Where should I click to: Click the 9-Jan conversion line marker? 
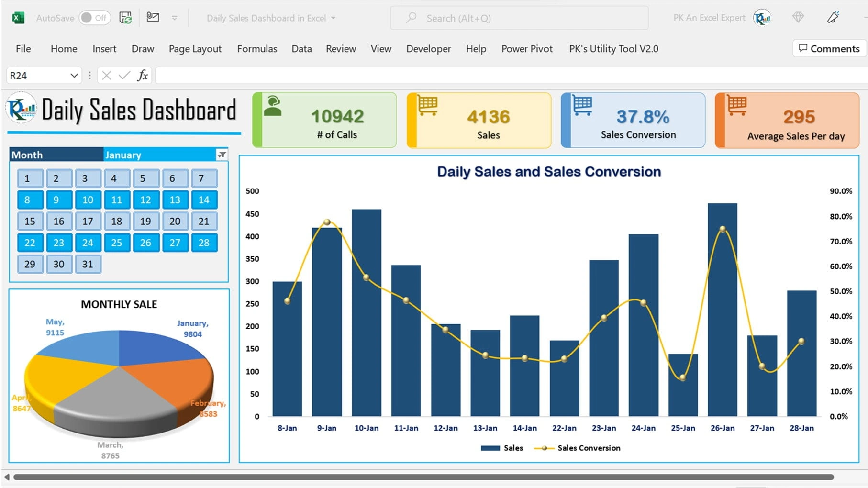[327, 222]
